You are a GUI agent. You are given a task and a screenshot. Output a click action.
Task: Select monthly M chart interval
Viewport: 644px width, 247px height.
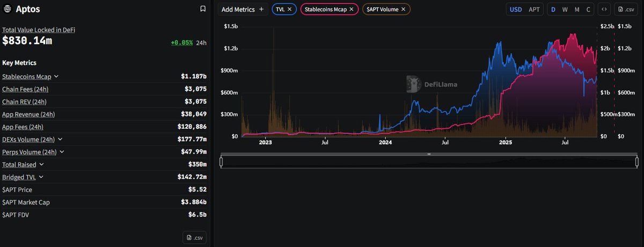pyautogui.click(x=577, y=10)
